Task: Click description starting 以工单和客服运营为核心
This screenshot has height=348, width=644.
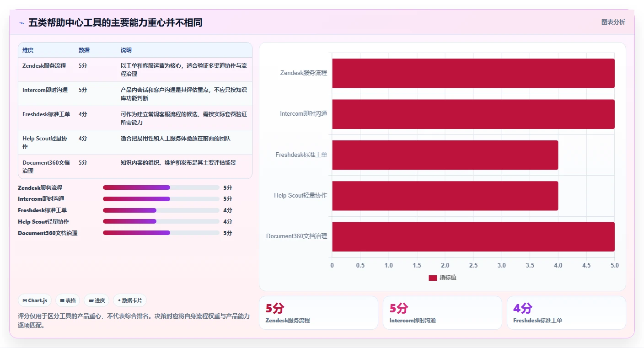Action: pos(184,70)
